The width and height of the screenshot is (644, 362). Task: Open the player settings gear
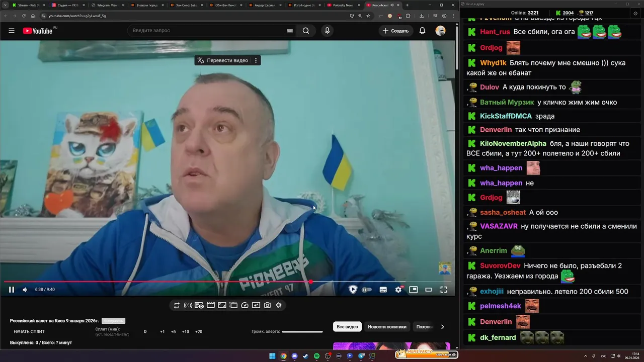[x=398, y=290]
